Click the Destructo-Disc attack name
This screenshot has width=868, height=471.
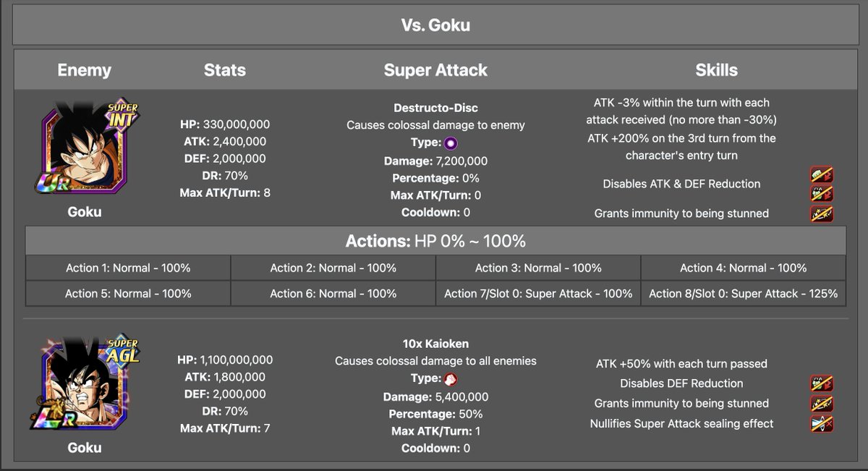click(x=435, y=108)
